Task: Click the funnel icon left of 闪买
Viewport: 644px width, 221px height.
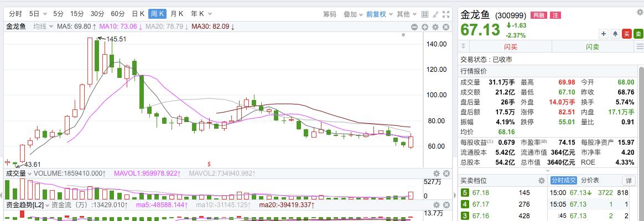Action: tap(464, 46)
